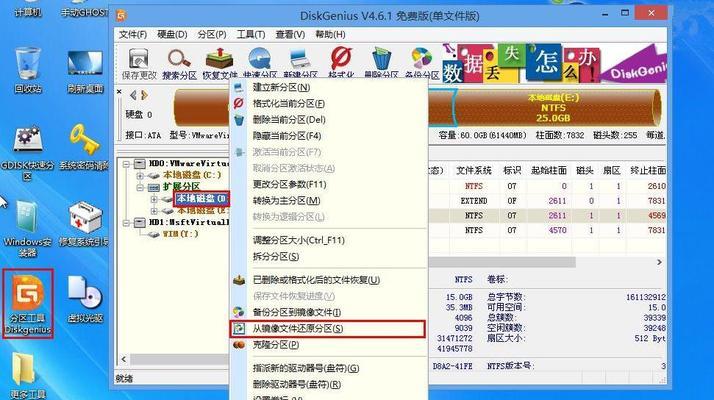This screenshot has height=400, width=714.
Task: Click the 起始柱面 column header
Action: pos(549,170)
